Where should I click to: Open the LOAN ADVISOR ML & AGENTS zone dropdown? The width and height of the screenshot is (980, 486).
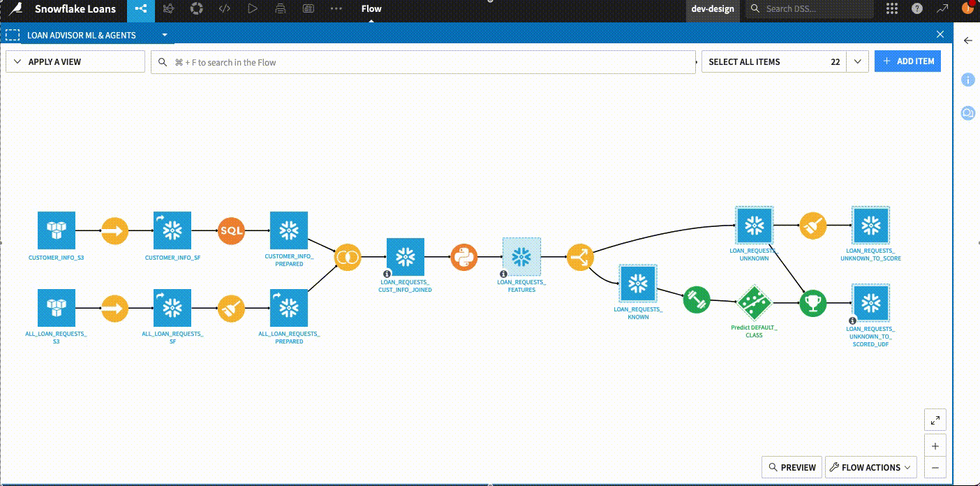(x=165, y=35)
